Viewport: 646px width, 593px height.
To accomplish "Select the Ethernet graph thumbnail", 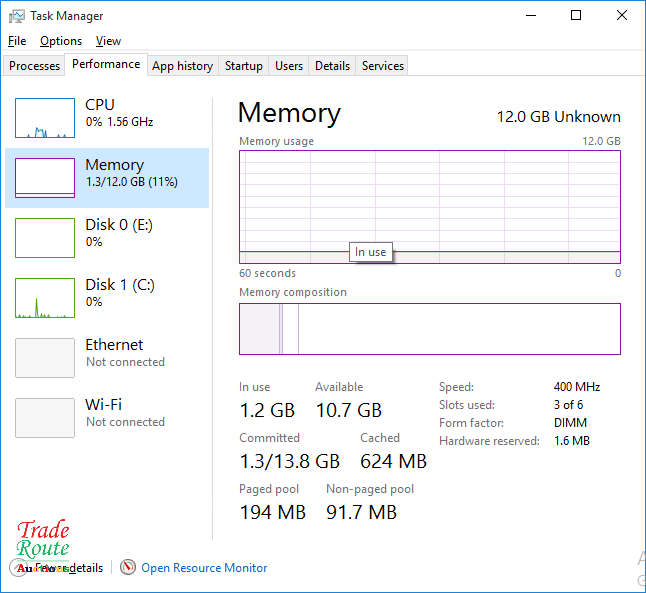I will coord(45,358).
